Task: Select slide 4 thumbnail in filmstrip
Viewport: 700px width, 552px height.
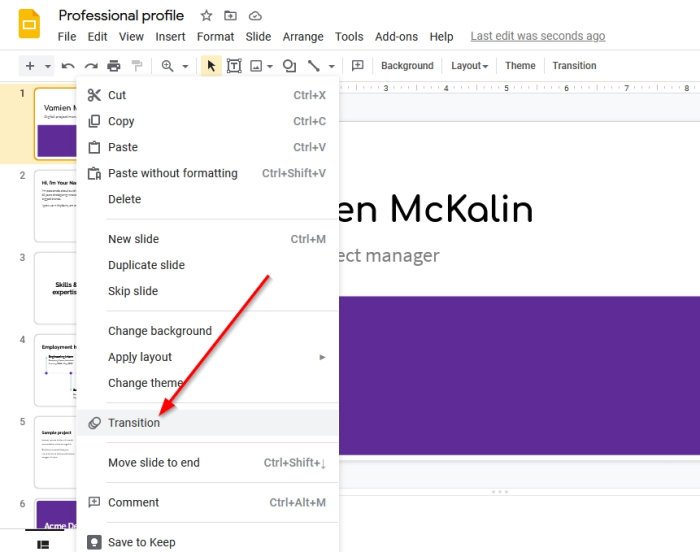Action: coord(56,370)
